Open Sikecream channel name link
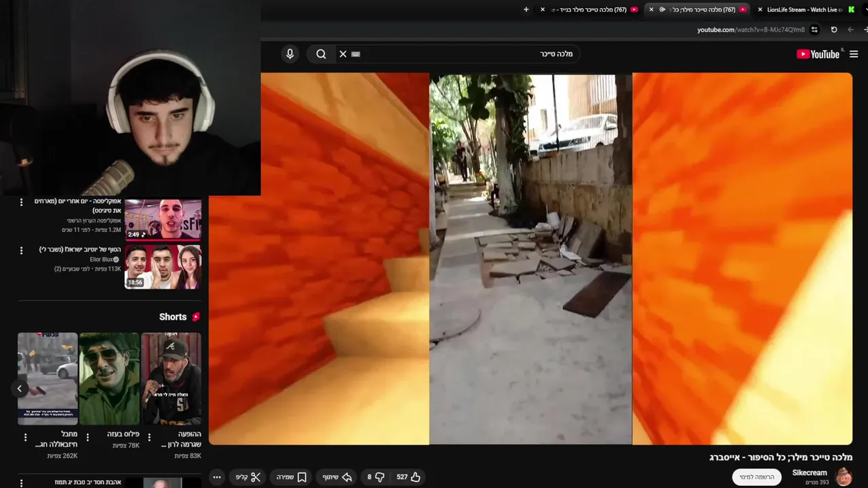The width and height of the screenshot is (868, 488). click(810, 472)
